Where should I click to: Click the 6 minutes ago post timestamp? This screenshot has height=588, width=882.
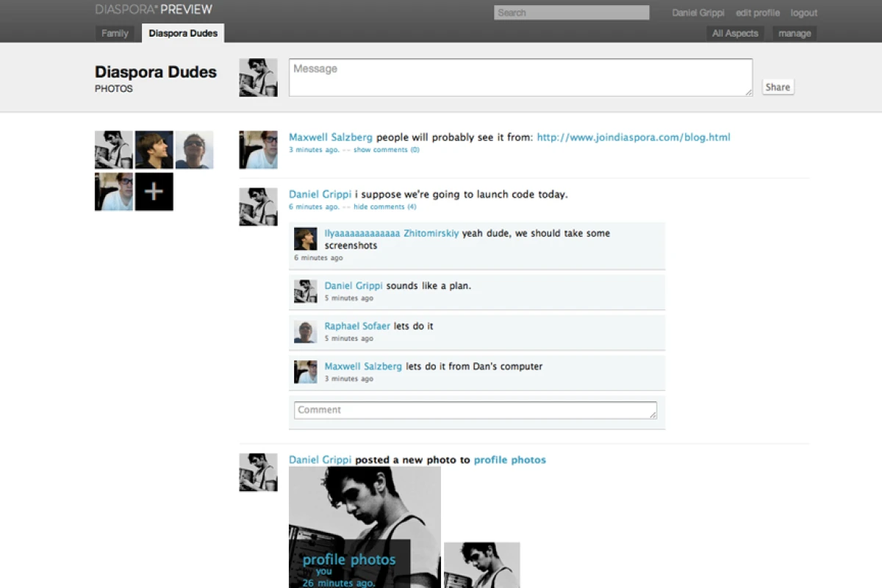pyautogui.click(x=314, y=207)
